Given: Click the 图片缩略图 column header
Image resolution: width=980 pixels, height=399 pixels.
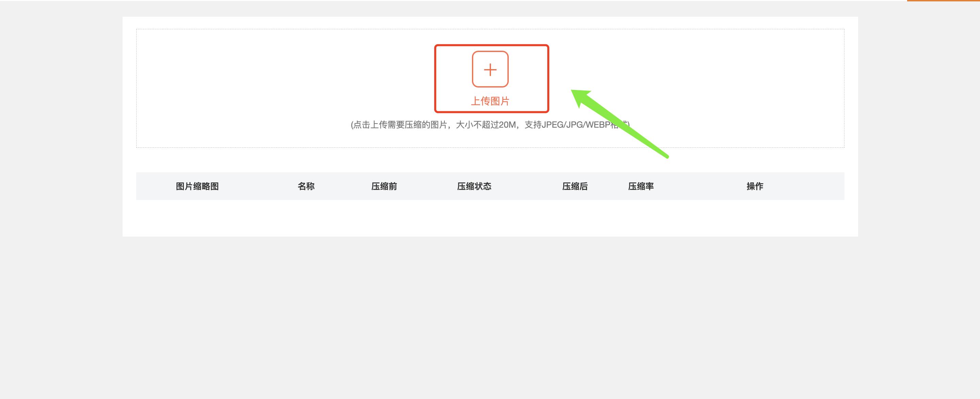Looking at the screenshot, I should (197, 186).
